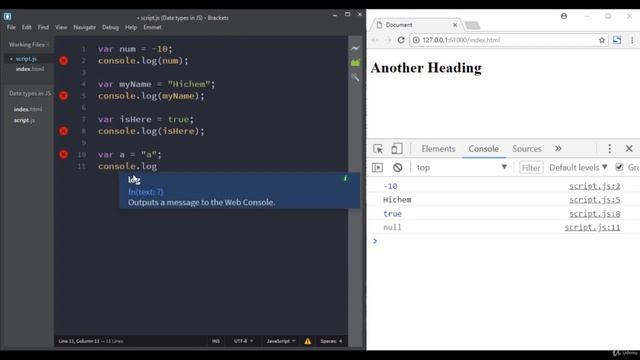The width and height of the screenshot is (640, 360).
Task: Click the Brackets Live Preview lightning icon
Action: pos(356,48)
